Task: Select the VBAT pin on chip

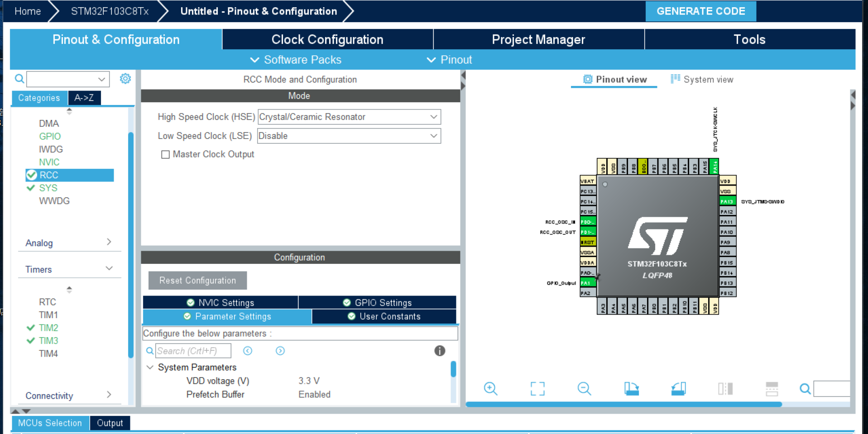Action: click(x=588, y=181)
